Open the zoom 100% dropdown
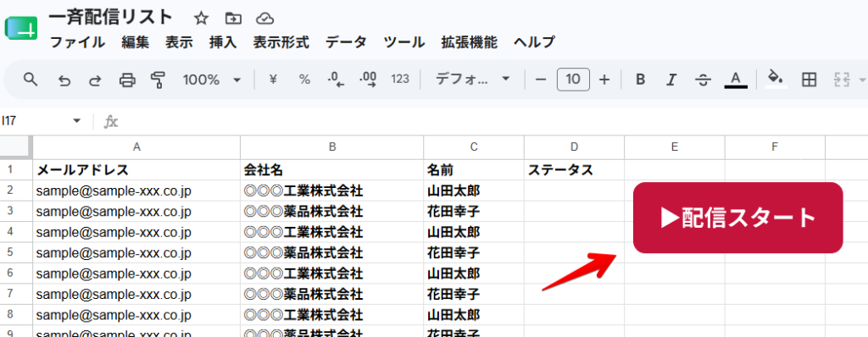The image size is (868, 337). [x=212, y=80]
